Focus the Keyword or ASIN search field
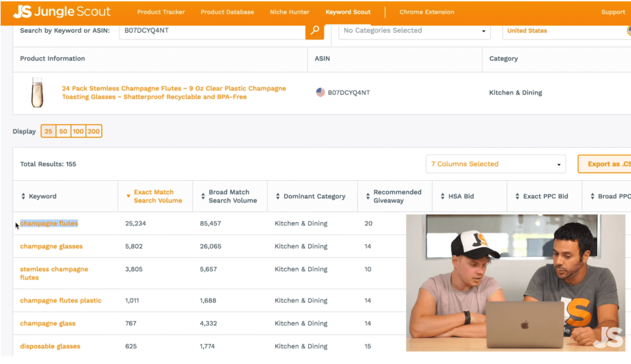This screenshot has height=364, width=631. point(212,31)
